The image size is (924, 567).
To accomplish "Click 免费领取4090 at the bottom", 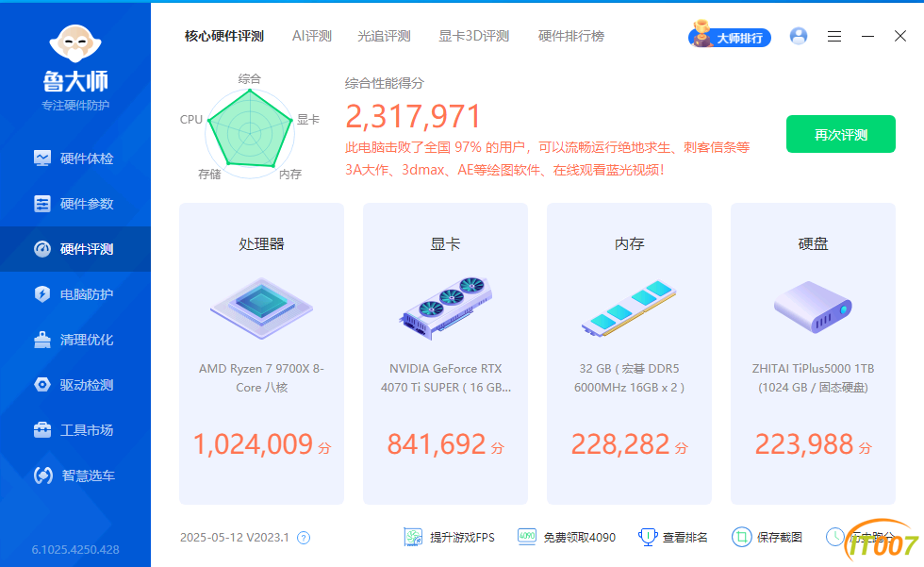I will pos(567,537).
